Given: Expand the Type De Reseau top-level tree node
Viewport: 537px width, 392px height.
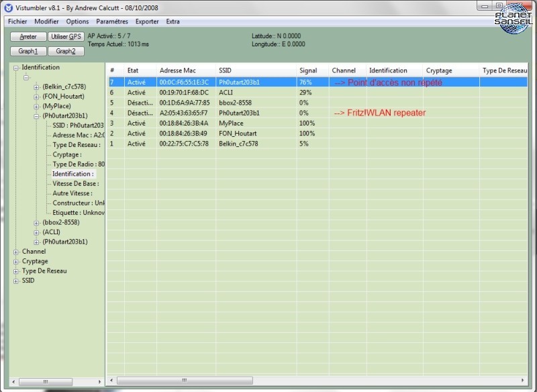Looking at the screenshot, I should (x=15, y=271).
